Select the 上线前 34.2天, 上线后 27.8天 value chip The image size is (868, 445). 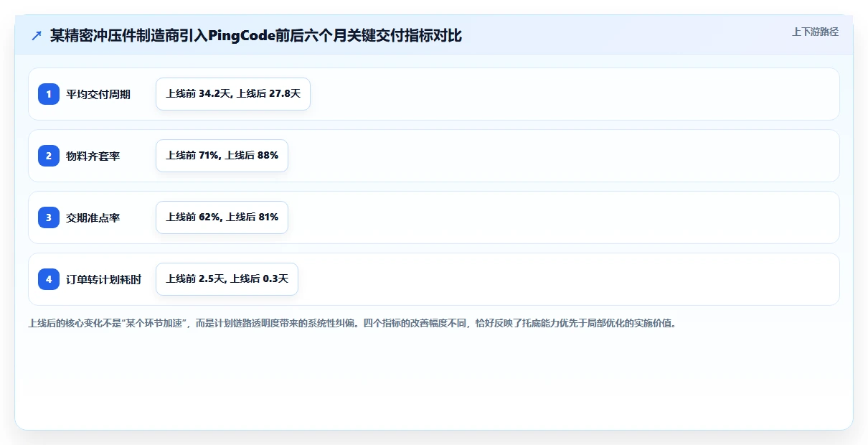tap(233, 94)
